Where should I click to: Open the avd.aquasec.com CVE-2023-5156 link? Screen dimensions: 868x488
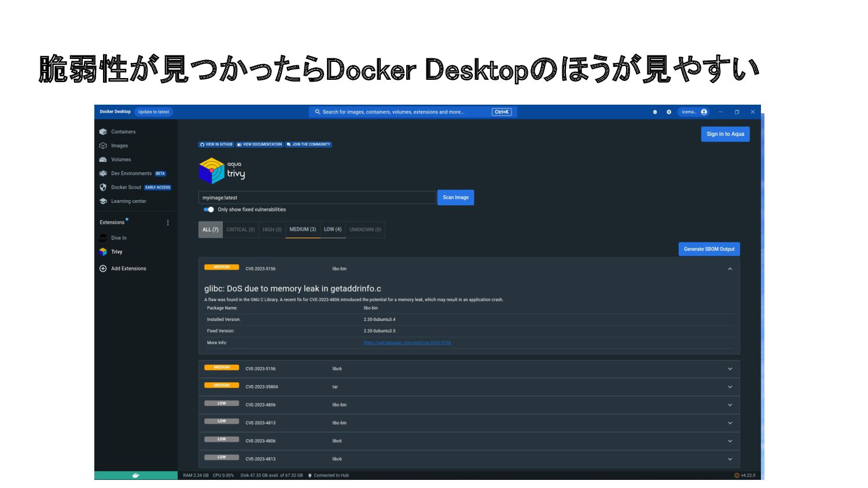[407, 343]
